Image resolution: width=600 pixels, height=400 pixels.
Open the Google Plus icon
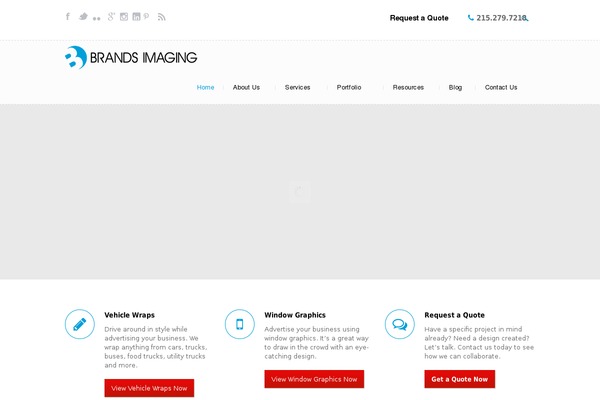coord(111,16)
